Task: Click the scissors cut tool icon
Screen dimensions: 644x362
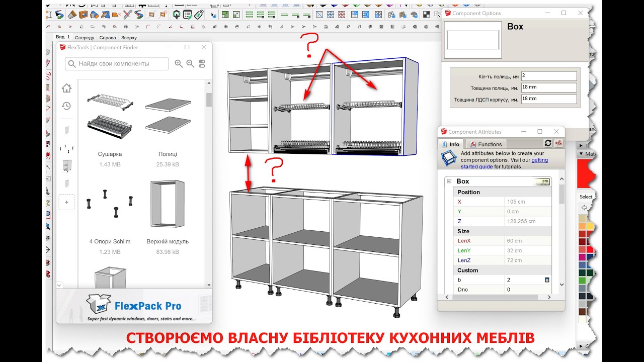Action: (x=127, y=15)
